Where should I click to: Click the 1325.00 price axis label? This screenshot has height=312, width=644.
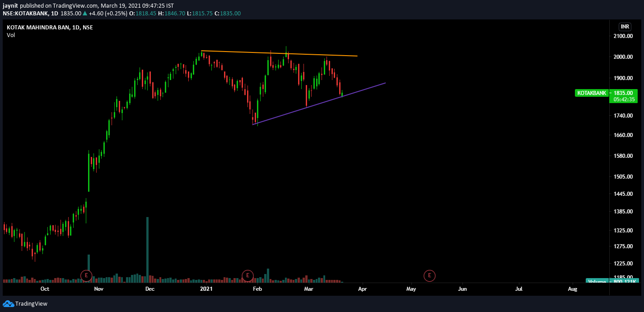tap(623, 231)
